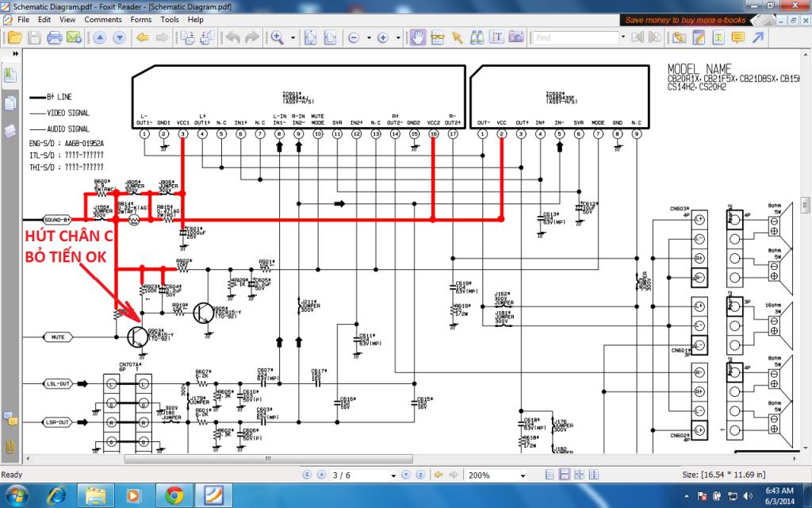Open the Forms menu
This screenshot has width=812, height=508.
pos(141,19)
